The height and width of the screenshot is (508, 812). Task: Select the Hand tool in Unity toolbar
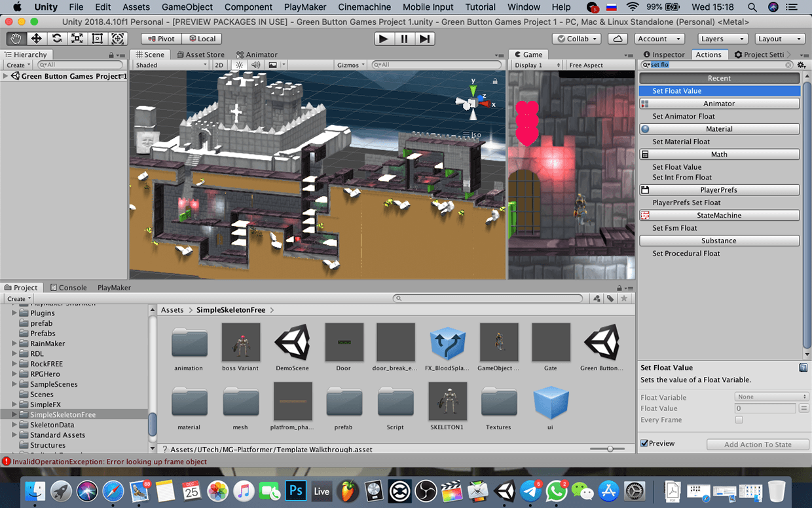[16, 39]
